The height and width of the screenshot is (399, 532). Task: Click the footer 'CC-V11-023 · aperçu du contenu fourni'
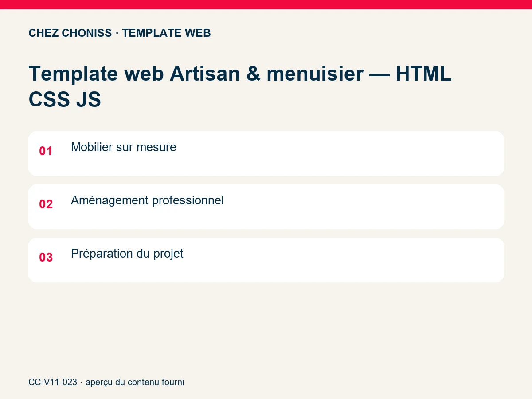106,382
